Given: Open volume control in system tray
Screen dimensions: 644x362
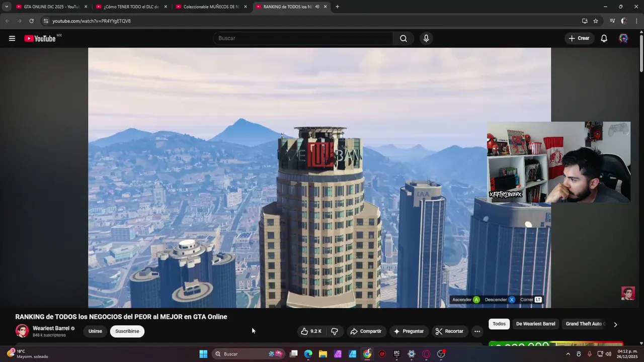Looking at the screenshot, I should pos(608,354).
